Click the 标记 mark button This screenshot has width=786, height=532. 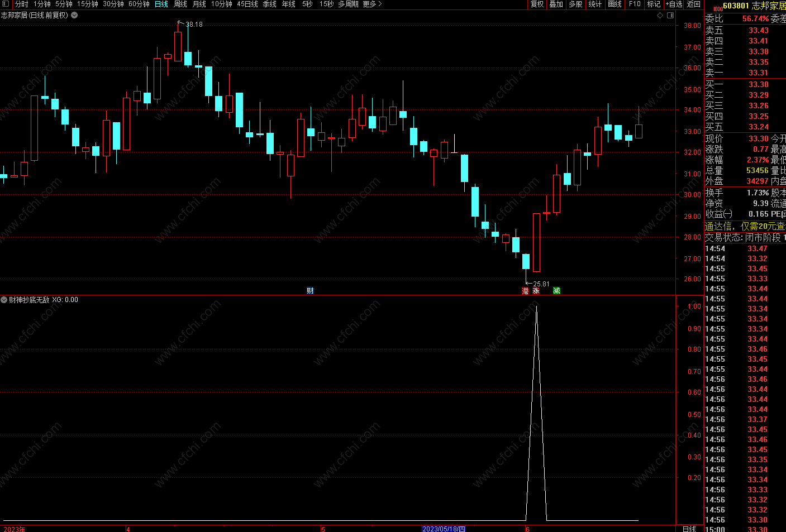(654, 4)
